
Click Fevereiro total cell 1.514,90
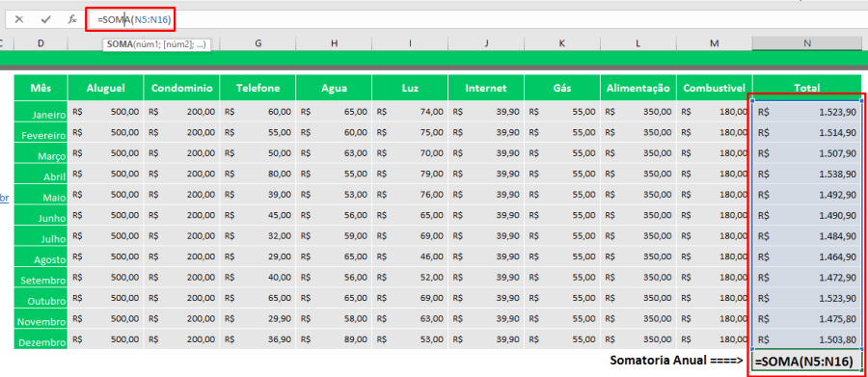[807, 132]
